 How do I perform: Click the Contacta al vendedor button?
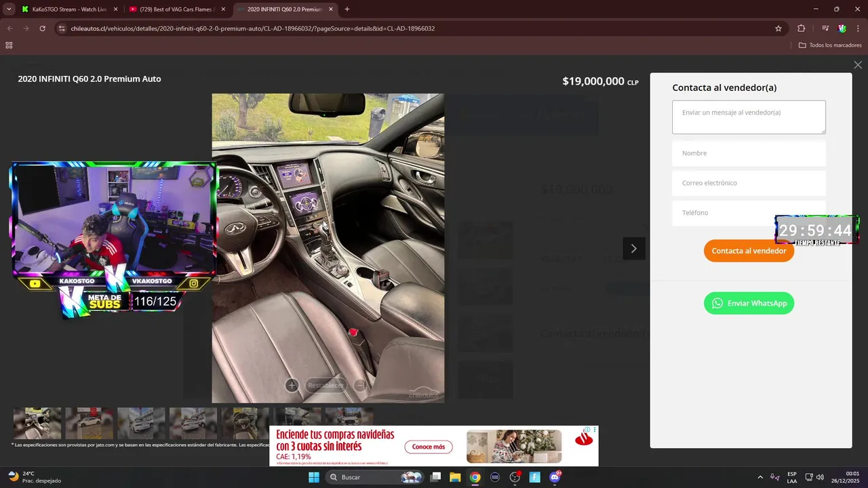click(x=749, y=251)
